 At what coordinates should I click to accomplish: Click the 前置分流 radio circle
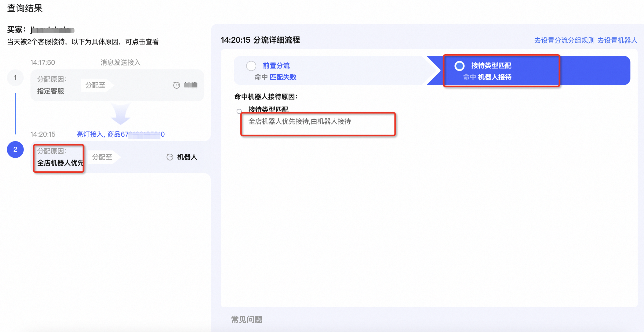coord(251,66)
